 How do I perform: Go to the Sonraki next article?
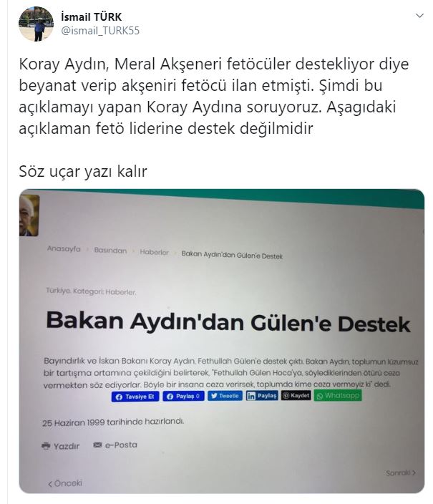pyautogui.click(x=401, y=472)
